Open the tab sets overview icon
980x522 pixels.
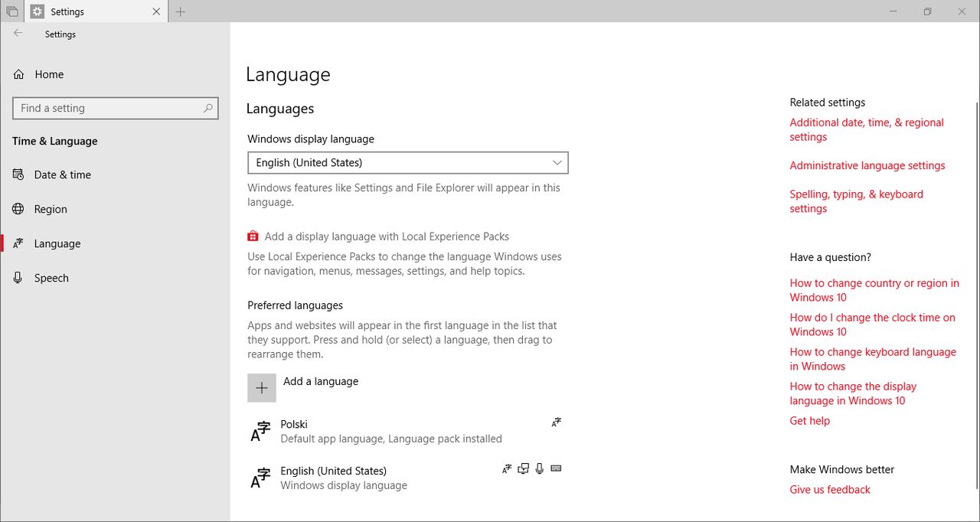click(12, 11)
